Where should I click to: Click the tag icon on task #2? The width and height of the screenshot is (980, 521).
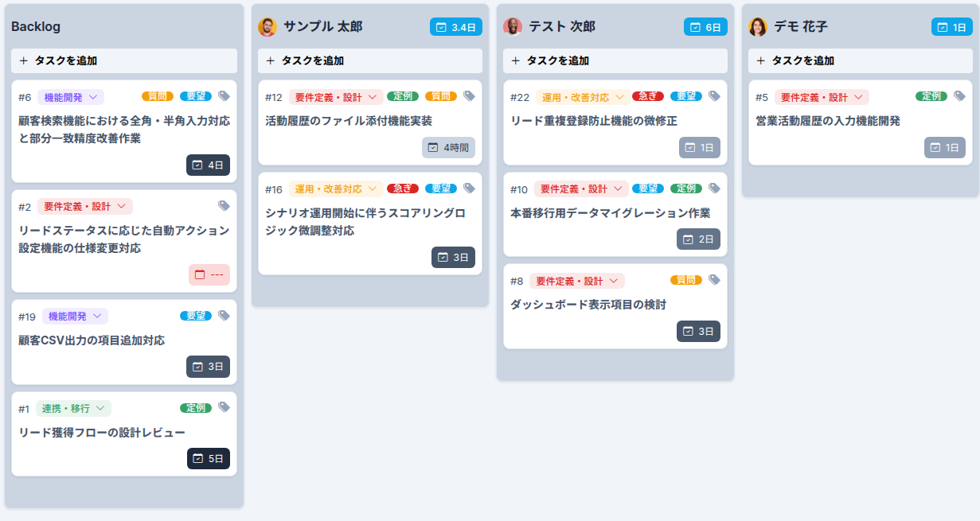225,206
